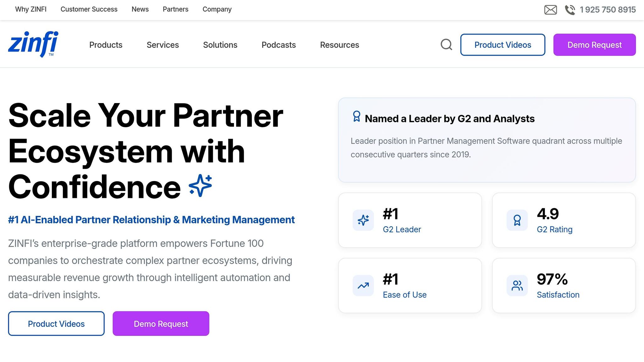
Task: Click the award ribbon icon near G2 Rating
Action: point(517,220)
